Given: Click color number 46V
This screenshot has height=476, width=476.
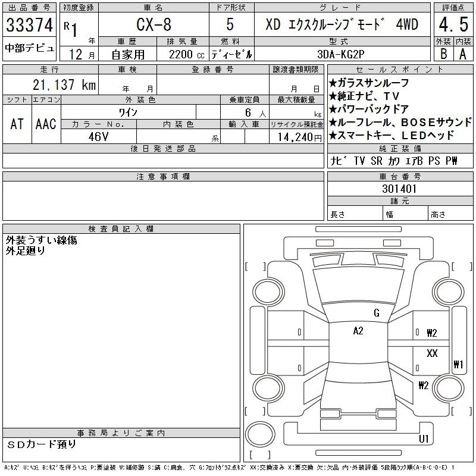Looking at the screenshot, I should [98, 137].
